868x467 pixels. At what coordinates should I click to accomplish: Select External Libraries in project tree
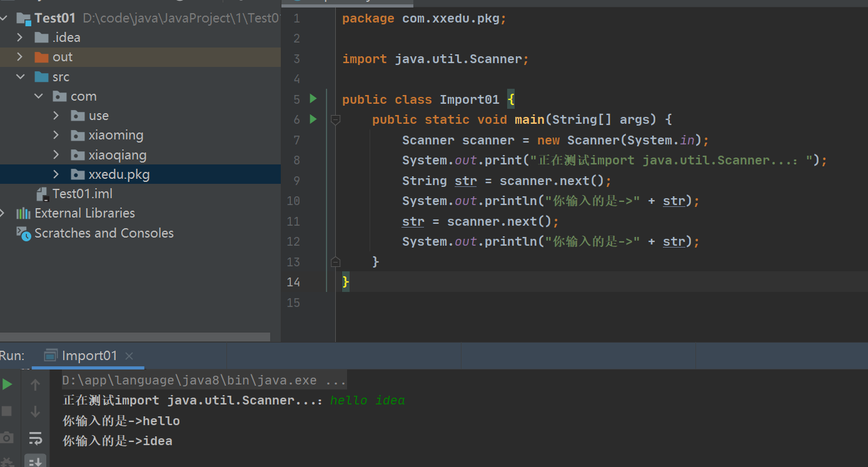140,213
